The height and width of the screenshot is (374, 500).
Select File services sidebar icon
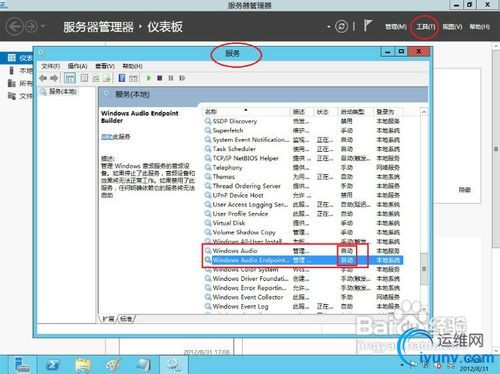click(12, 96)
